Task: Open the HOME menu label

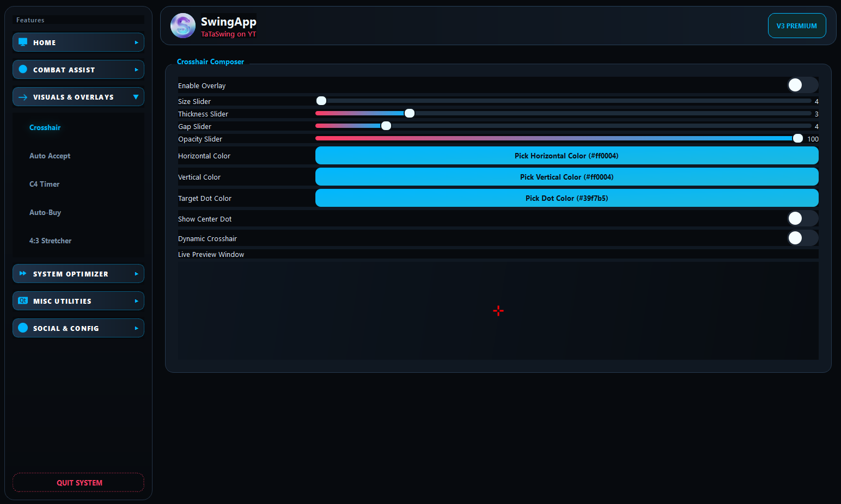Action: click(45, 42)
